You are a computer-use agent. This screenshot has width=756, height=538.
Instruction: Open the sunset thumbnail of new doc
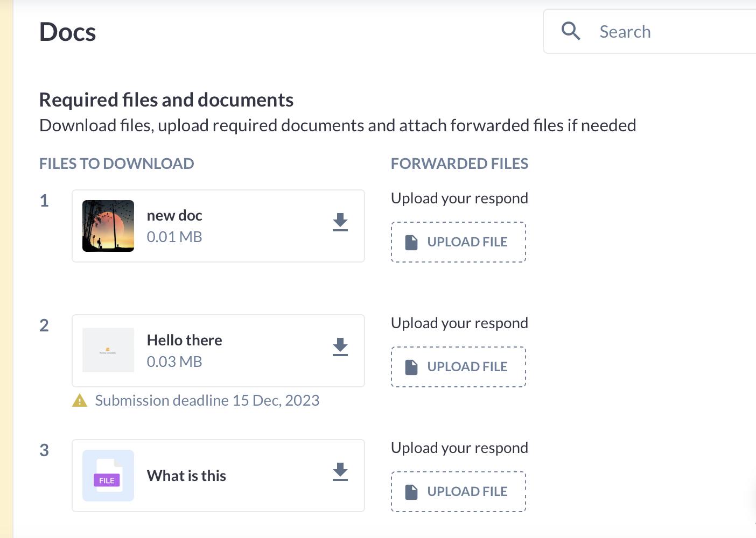108,226
